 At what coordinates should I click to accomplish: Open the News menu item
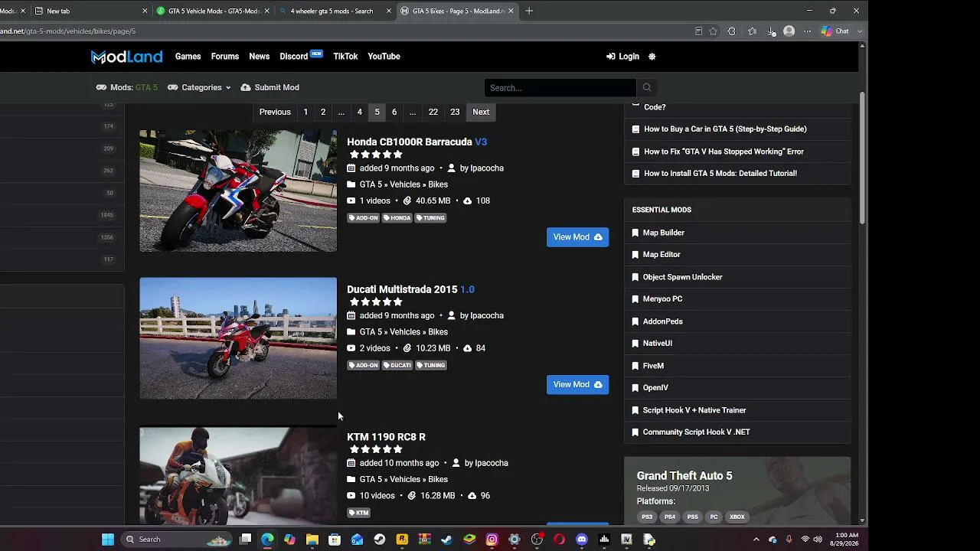pos(259,57)
